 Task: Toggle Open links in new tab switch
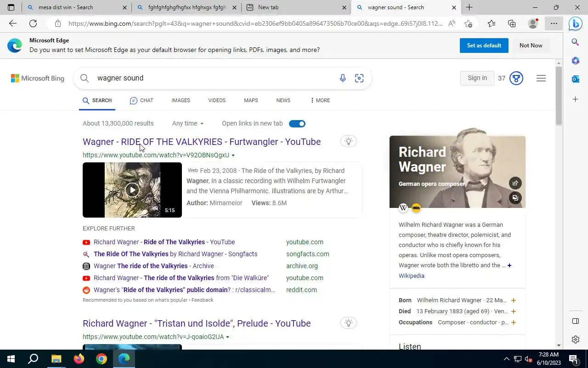[x=297, y=123]
